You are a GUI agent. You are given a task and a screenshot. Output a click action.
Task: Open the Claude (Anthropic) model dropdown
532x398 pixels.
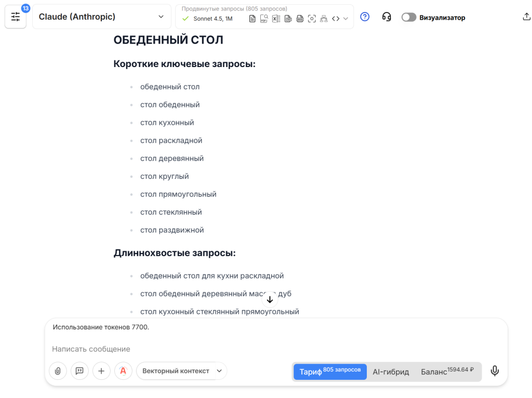pos(101,17)
